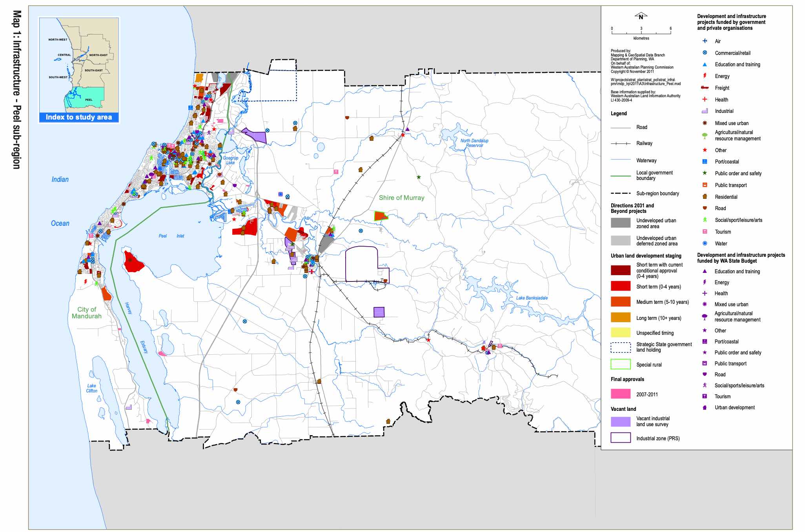The width and height of the screenshot is (805, 532).
Task: Click the green tree Agricultural/natural resource icon
Action: [705, 136]
